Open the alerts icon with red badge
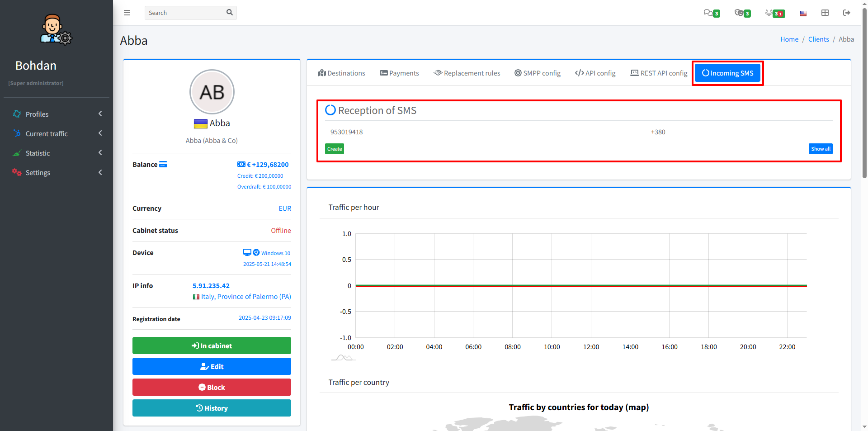The height and width of the screenshot is (431, 868). point(770,13)
